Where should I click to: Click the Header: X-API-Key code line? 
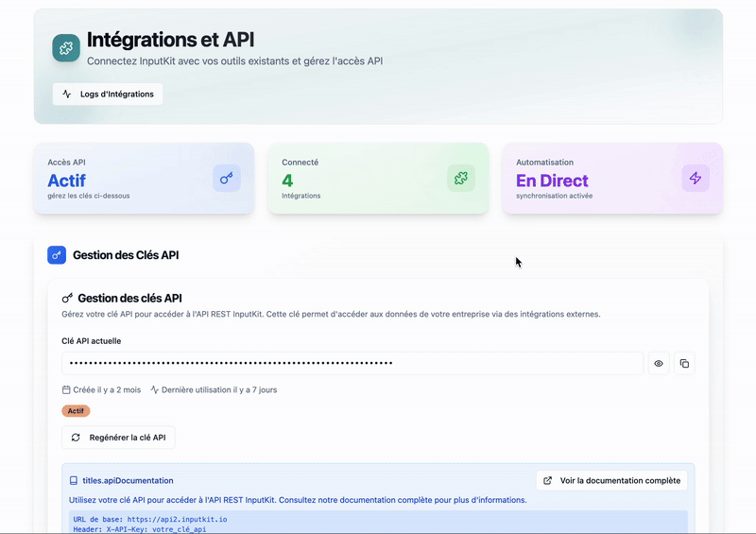tap(139, 529)
